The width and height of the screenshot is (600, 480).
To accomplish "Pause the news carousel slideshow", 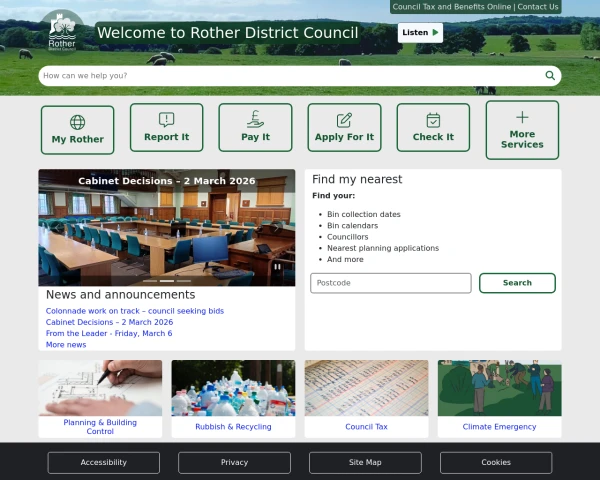I will [x=278, y=267].
